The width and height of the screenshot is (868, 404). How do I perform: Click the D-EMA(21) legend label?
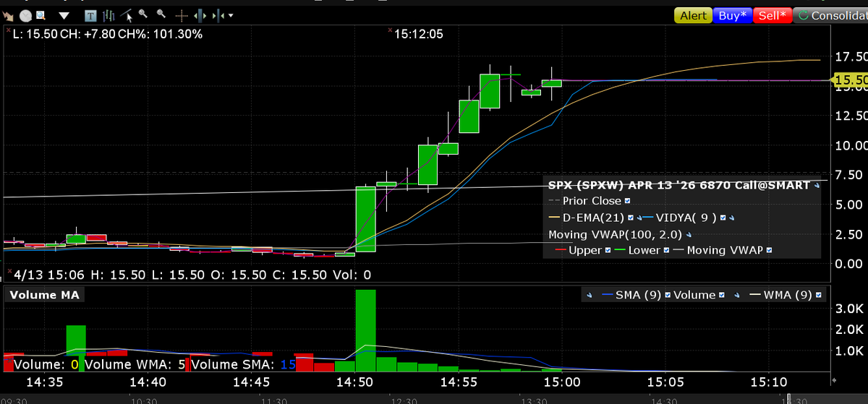(x=594, y=218)
